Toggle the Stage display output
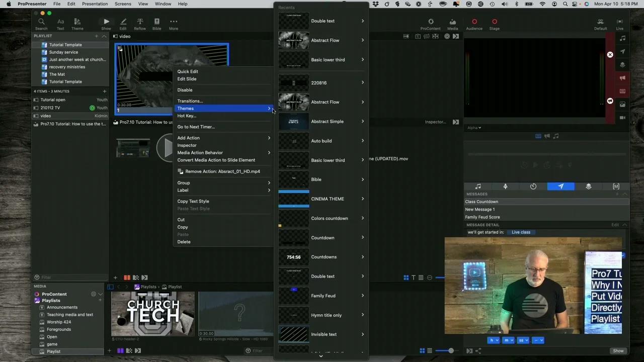The height and width of the screenshot is (362, 644). coord(494,22)
